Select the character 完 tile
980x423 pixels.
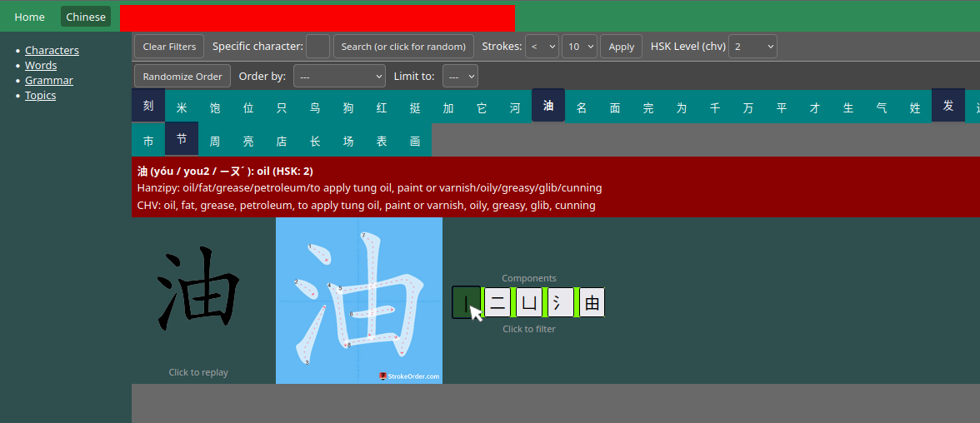(x=648, y=108)
